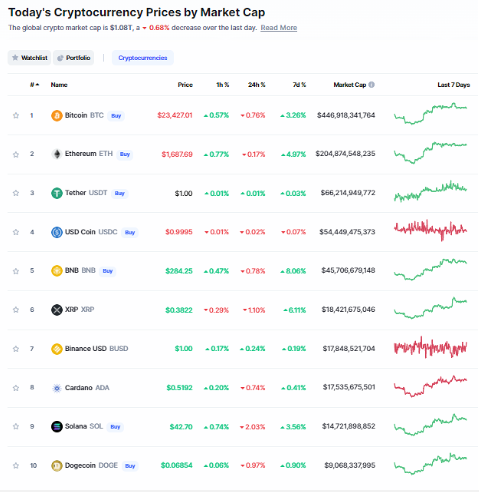The width and height of the screenshot is (480, 492).
Task: Open the Read More link
Action: pyautogui.click(x=279, y=28)
